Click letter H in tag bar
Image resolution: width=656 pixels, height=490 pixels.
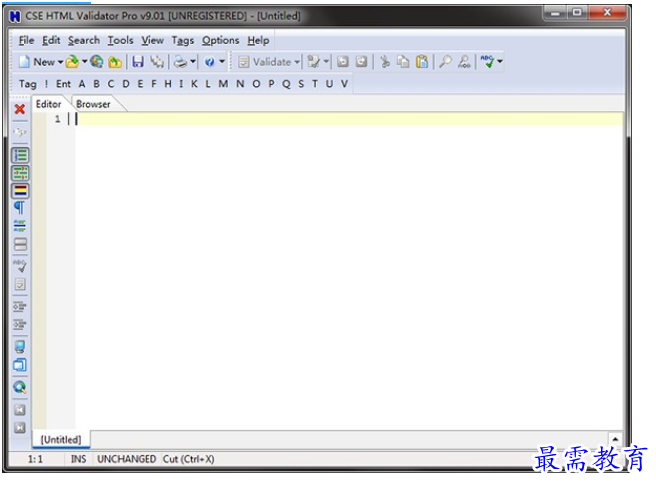click(x=168, y=84)
